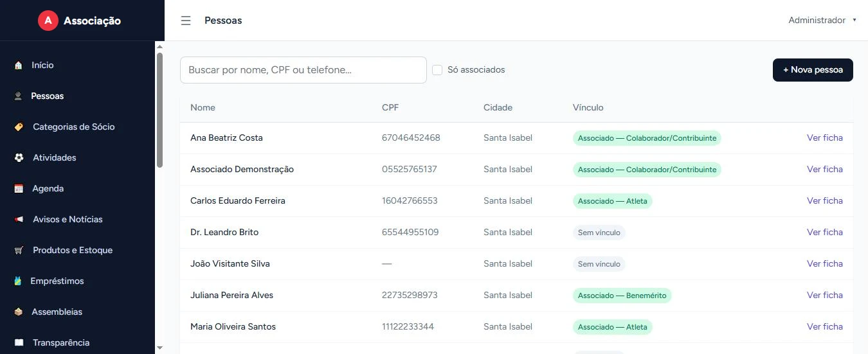
Task: Open Ver ficha for Maria Oliveira Santos
Action: point(825,327)
